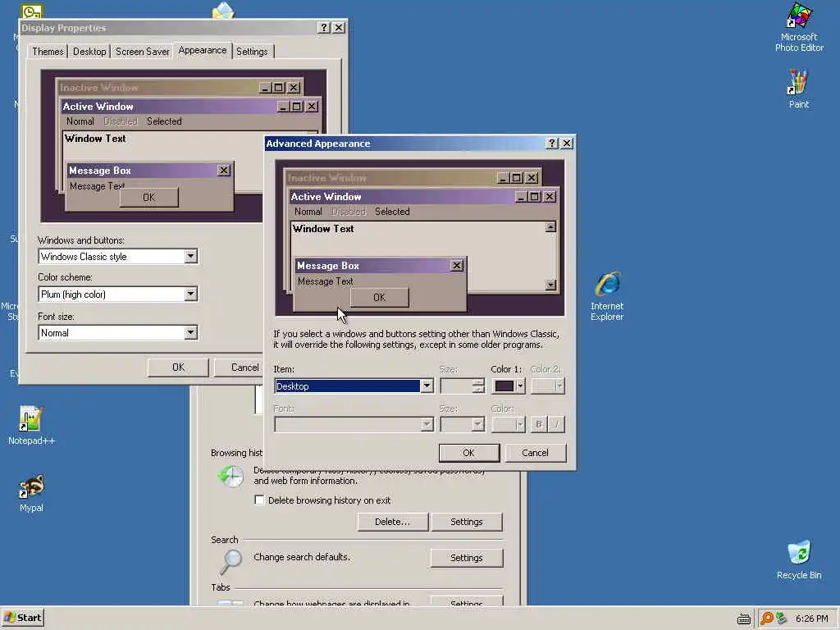Click preview scrollbar down arrow

550,285
